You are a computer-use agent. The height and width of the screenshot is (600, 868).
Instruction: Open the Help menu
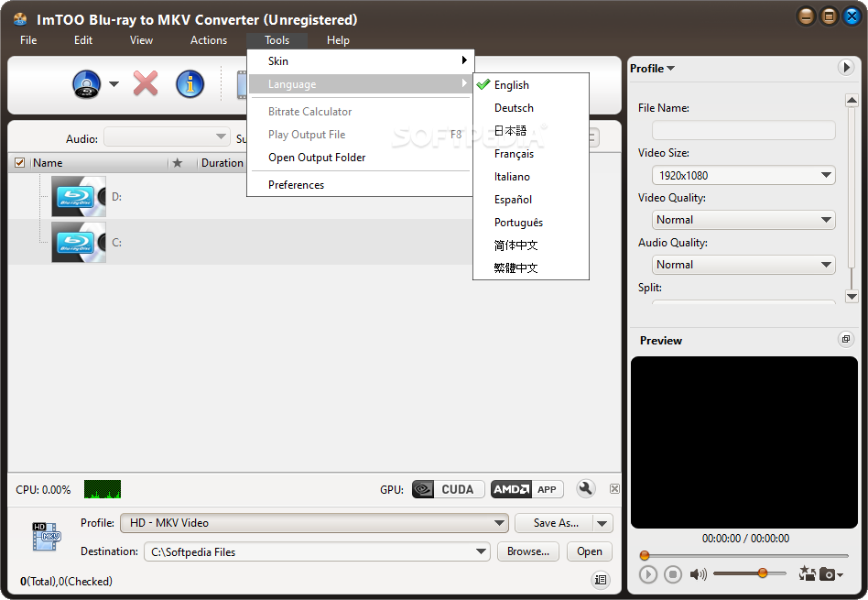[x=338, y=40]
